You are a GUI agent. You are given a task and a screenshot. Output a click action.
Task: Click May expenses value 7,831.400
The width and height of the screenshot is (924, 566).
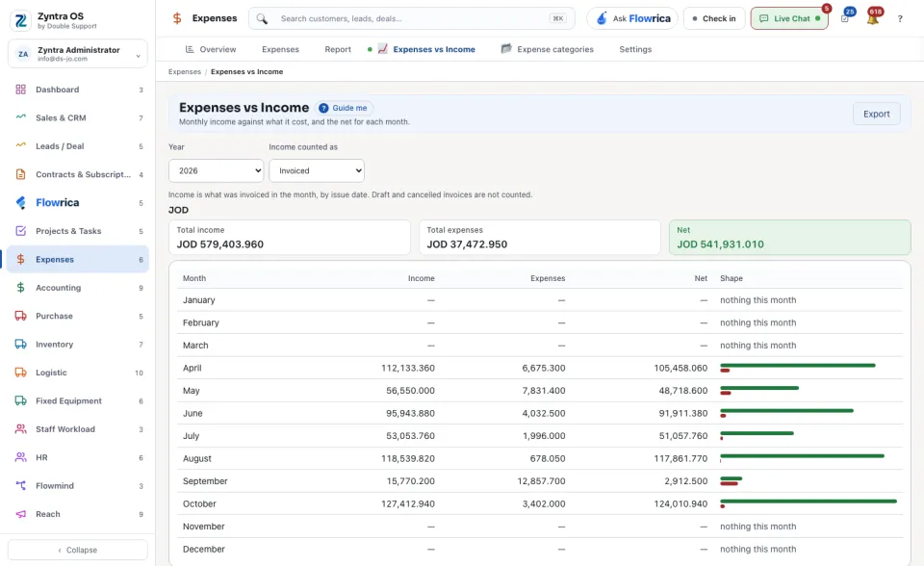coord(543,391)
